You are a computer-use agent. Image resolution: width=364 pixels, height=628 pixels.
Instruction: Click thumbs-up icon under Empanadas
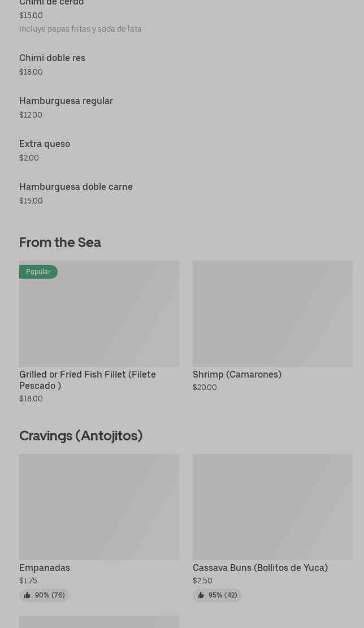point(27,595)
